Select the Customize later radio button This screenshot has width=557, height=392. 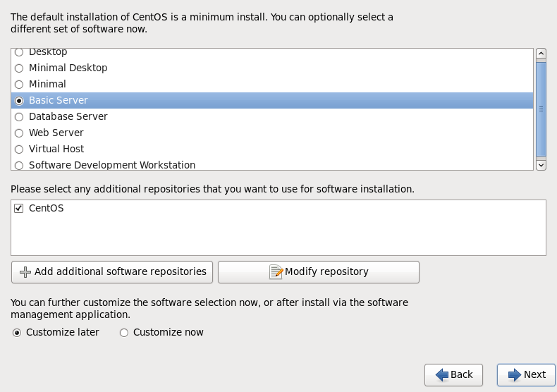point(17,333)
